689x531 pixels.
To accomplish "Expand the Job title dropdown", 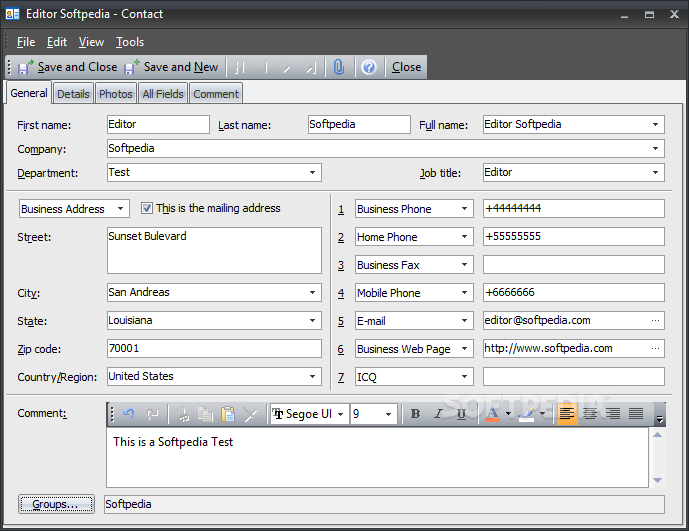I will (x=655, y=172).
